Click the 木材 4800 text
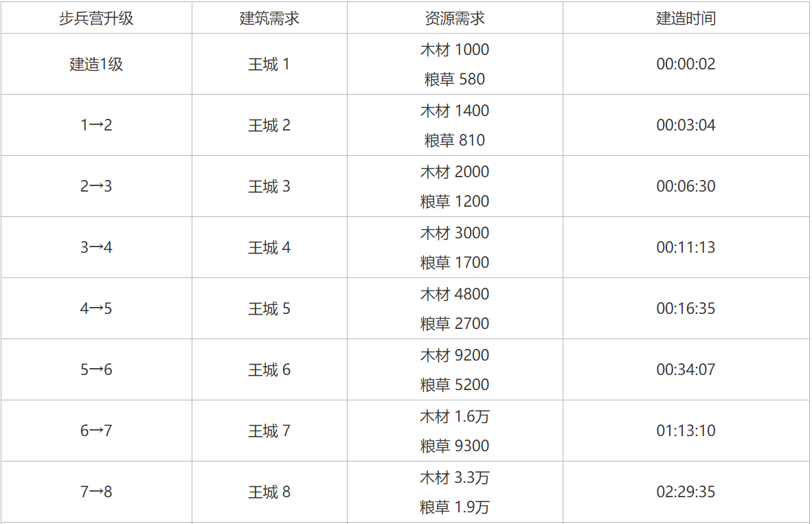Viewport: 812px width, 524px height. [x=455, y=295]
